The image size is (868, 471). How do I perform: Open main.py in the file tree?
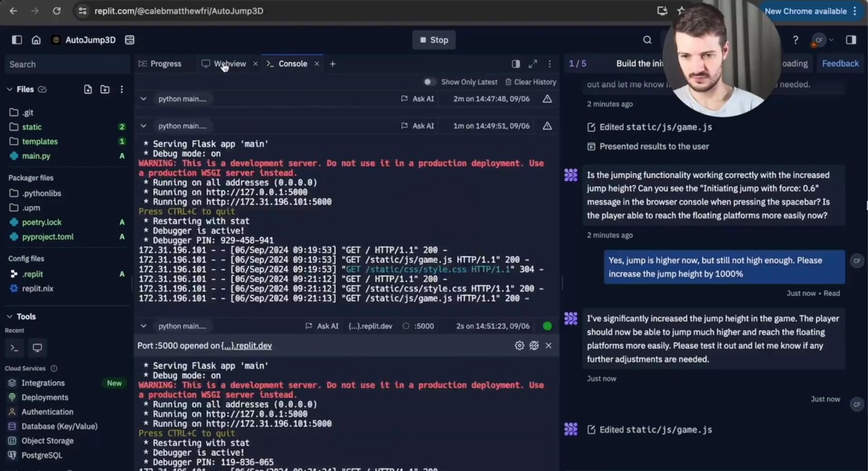36,156
